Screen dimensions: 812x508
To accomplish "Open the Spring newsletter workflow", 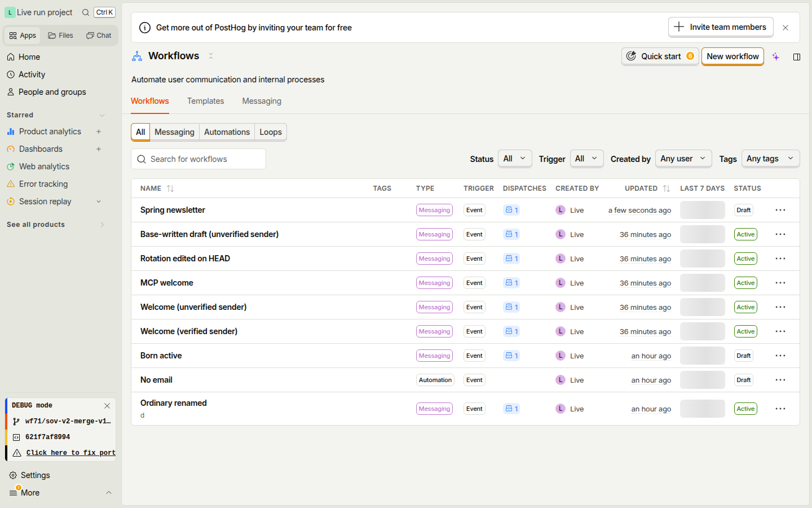I will click(x=173, y=210).
